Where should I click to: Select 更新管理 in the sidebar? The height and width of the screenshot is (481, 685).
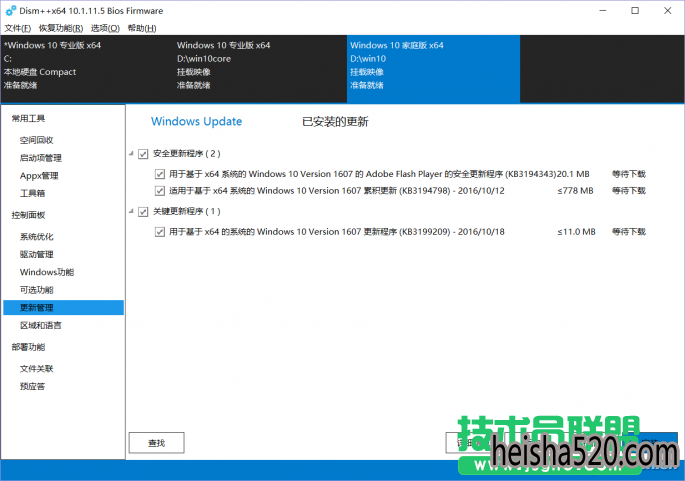63,308
